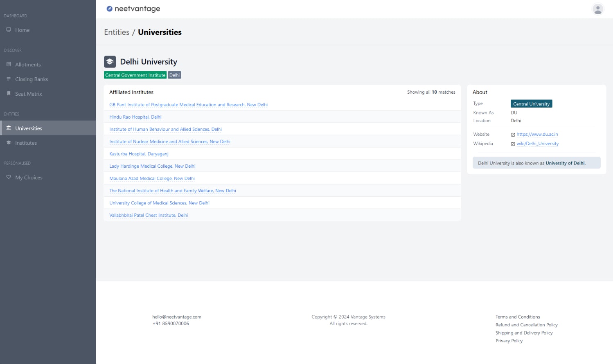This screenshot has height=364, width=613.
Task: Click the Central Government Institute green tag
Action: pyautogui.click(x=135, y=75)
